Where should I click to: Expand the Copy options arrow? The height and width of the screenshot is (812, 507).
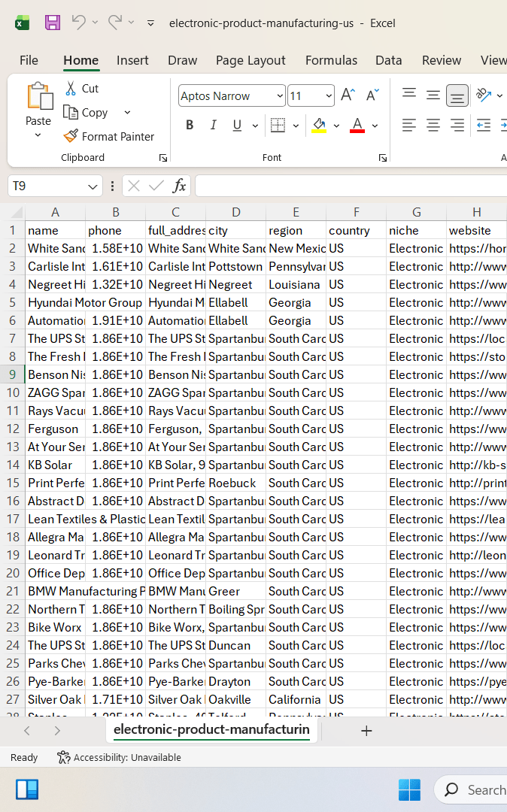coord(127,112)
